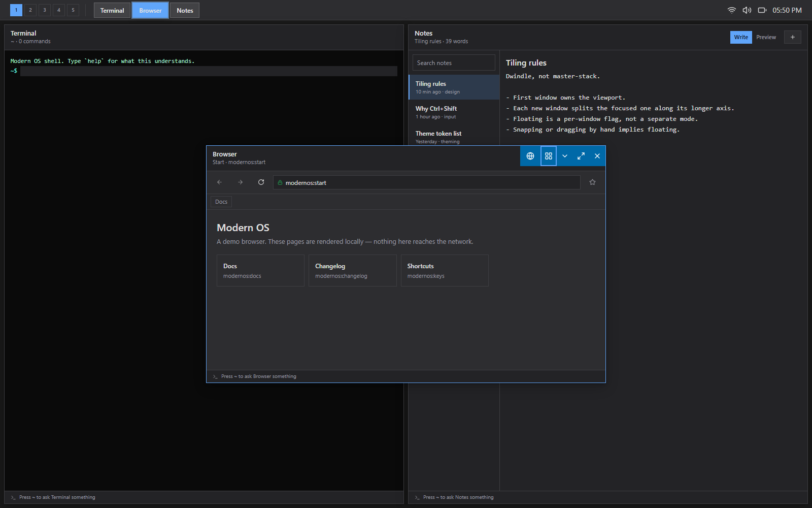Click the Browser ask prompt bar
812x508 pixels.
pyautogui.click(x=406, y=376)
